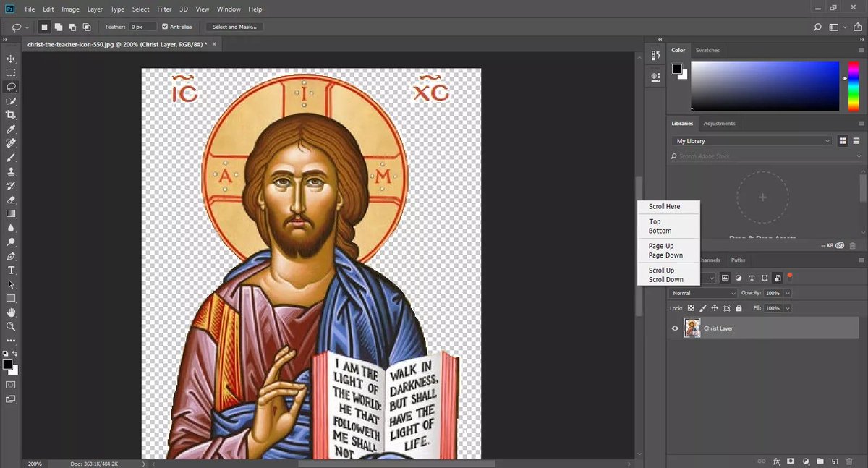
Task: Activate the Clone Stamp tool
Action: click(x=11, y=172)
